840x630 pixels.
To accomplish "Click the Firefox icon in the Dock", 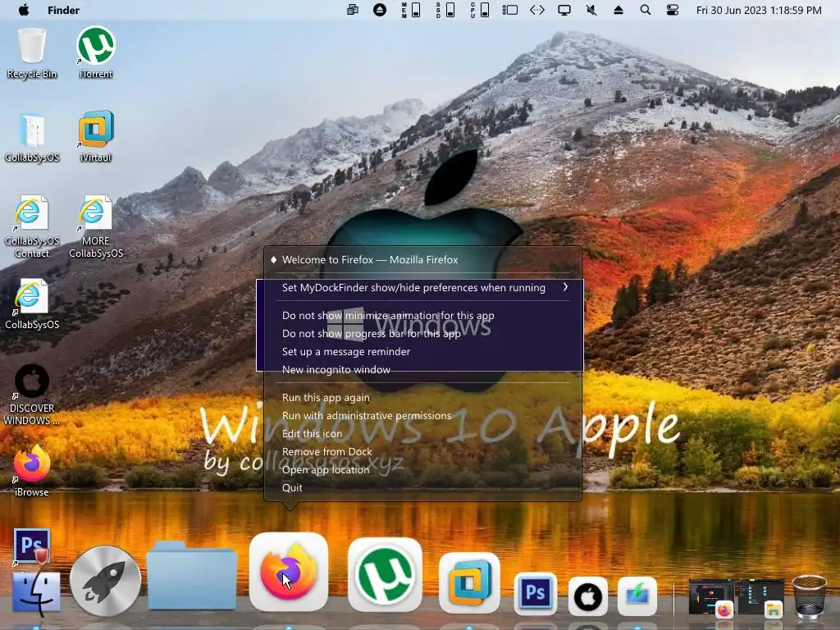I will pos(289,572).
